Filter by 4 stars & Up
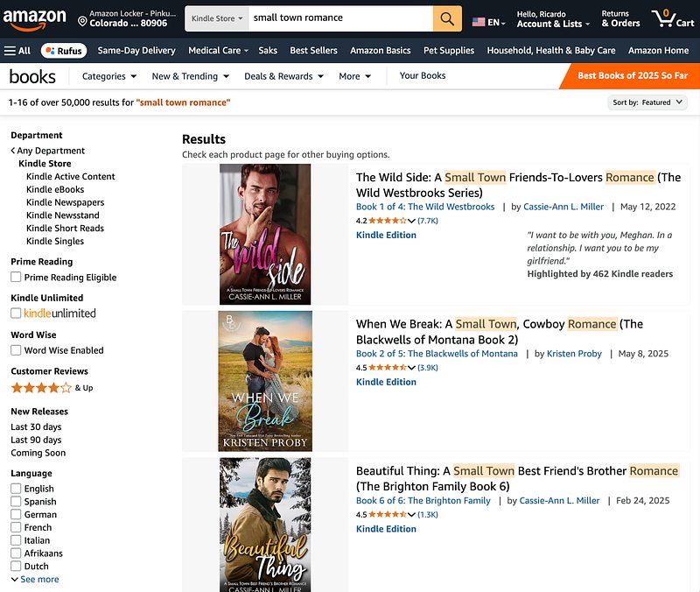Viewport: 700px width, 592px height. click(x=52, y=387)
